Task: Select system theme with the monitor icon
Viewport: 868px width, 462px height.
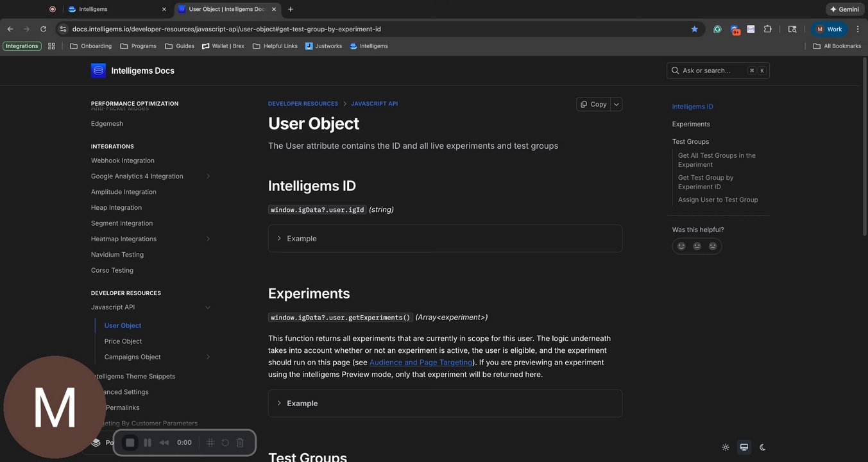Action: (x=744, y=447)
